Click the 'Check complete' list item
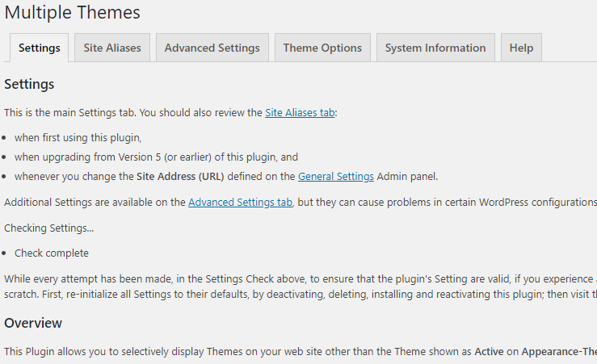This screenshot has height=364, width=597. point(52,253)
